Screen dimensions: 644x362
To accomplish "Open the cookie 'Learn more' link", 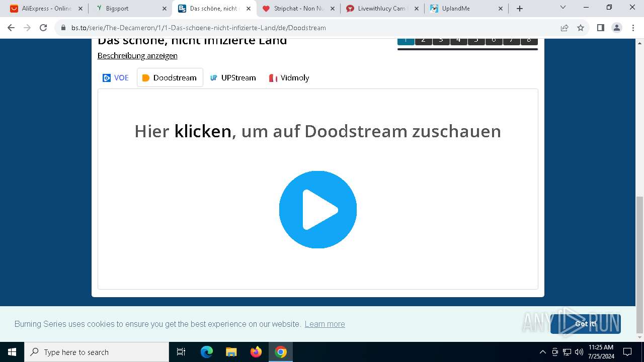I will click(325, 324).
